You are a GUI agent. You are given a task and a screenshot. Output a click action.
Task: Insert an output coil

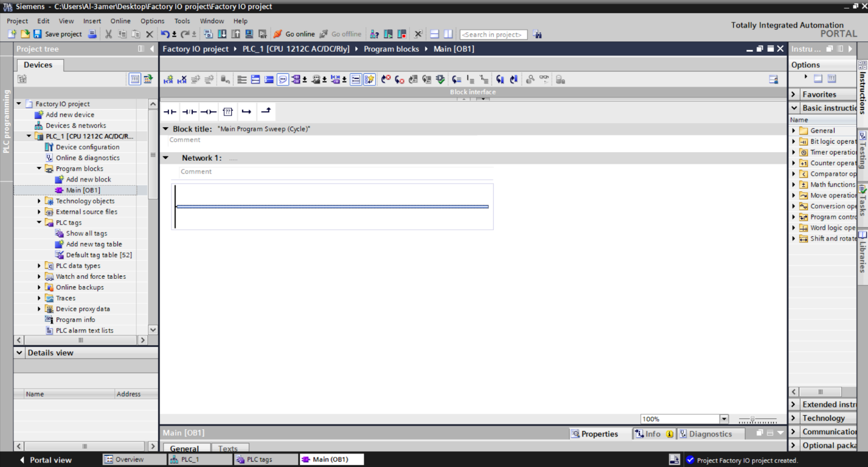[209, 112]
